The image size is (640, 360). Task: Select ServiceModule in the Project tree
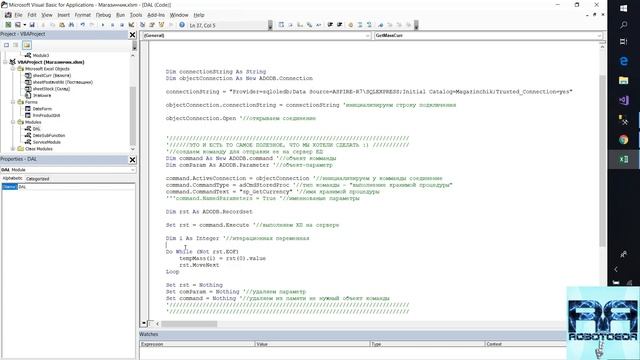coord(47,142)
